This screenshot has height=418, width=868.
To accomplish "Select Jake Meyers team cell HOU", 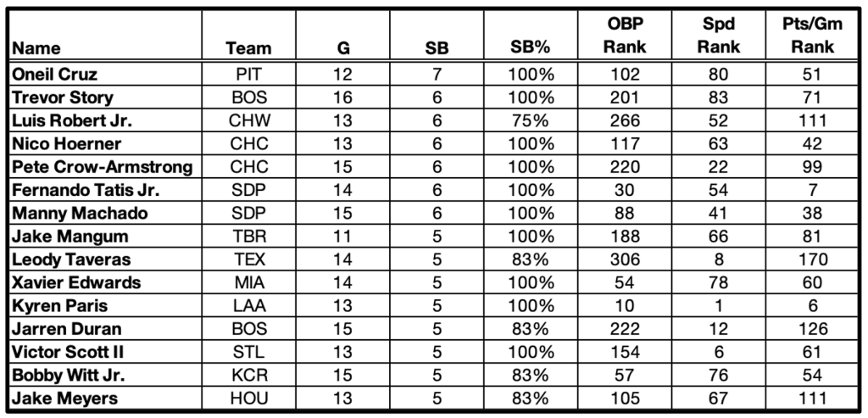I will [x=248, y=398].
